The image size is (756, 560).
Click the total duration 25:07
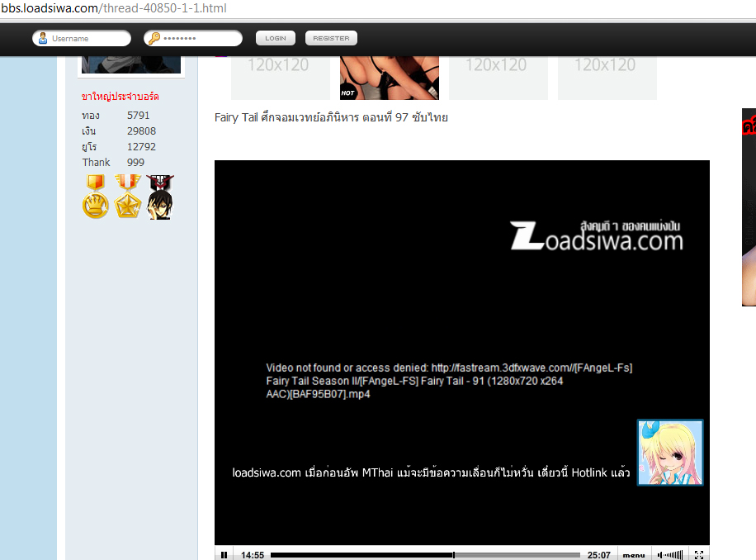click(599, 555)
